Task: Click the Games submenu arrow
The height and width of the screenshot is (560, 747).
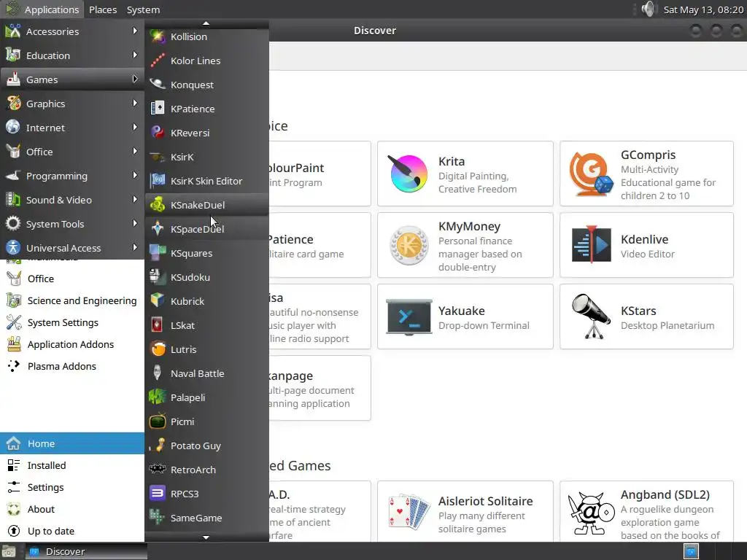Action: click(135, 79)
